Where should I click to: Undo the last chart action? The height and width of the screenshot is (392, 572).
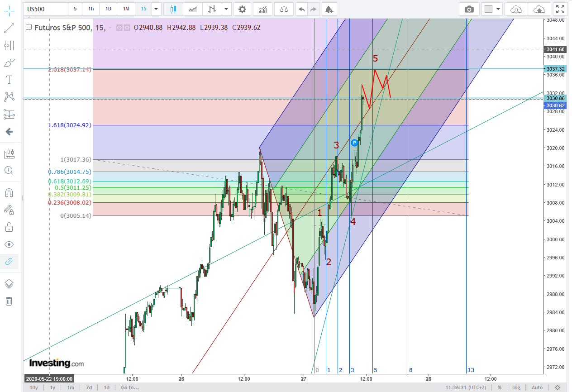pyautogui.click(x=302, y=9)
